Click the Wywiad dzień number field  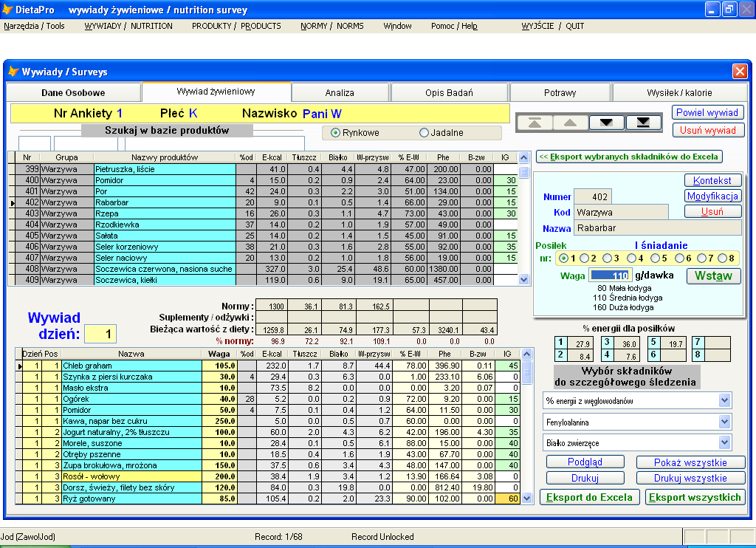[x=100, y=334]
